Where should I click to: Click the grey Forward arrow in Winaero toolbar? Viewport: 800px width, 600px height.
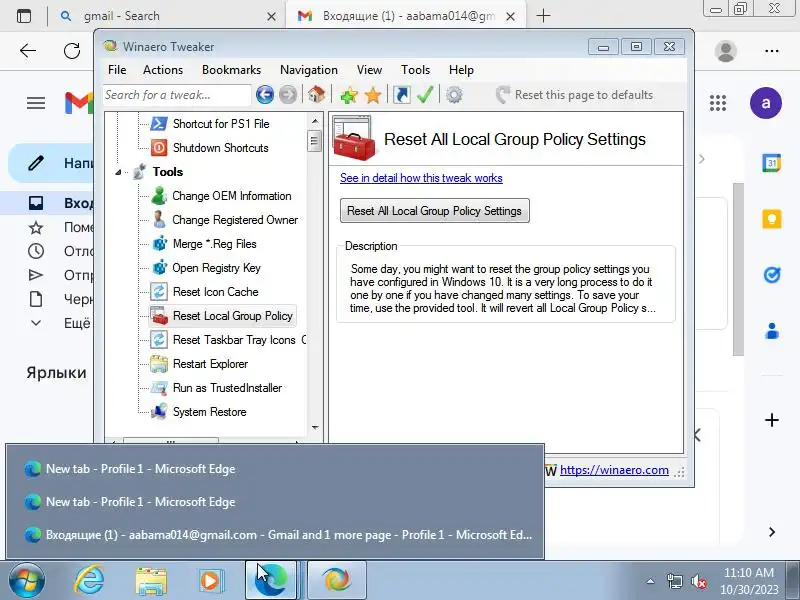pyautogui.click(x=288, y=95)
